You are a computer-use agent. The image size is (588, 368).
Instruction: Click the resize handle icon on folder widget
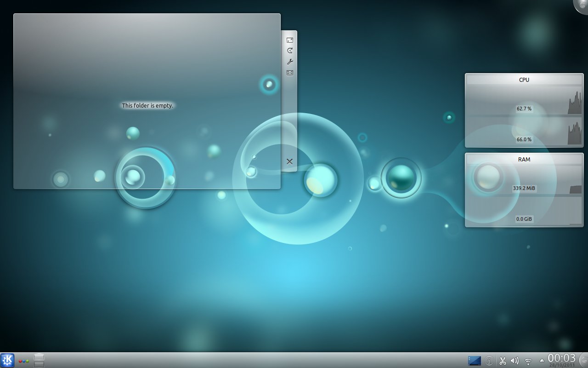pos(290,40)
